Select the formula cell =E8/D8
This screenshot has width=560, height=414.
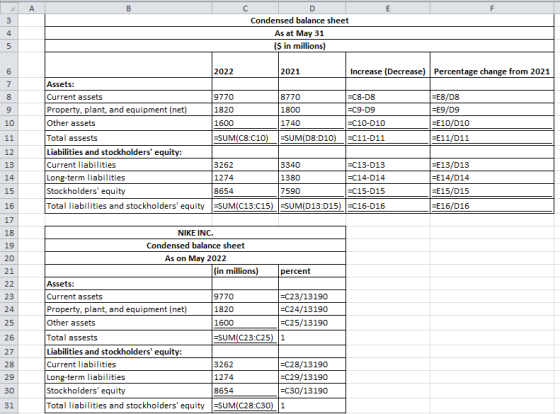[x=492, y=97]
